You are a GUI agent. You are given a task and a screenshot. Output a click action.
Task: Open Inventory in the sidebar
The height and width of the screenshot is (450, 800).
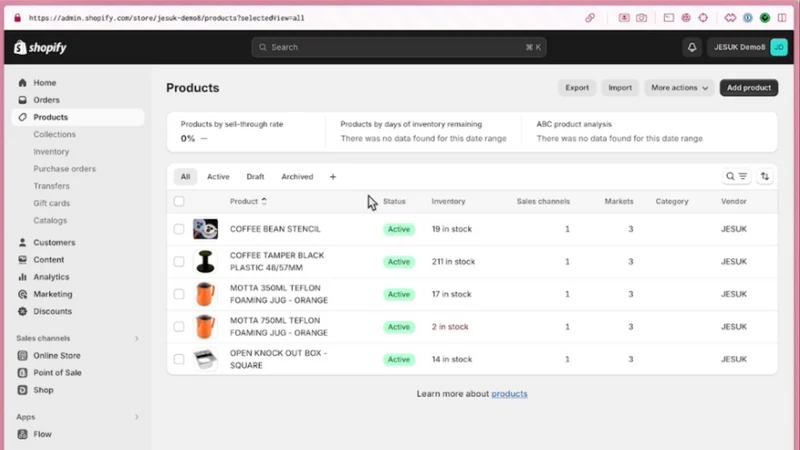(51, 152)
